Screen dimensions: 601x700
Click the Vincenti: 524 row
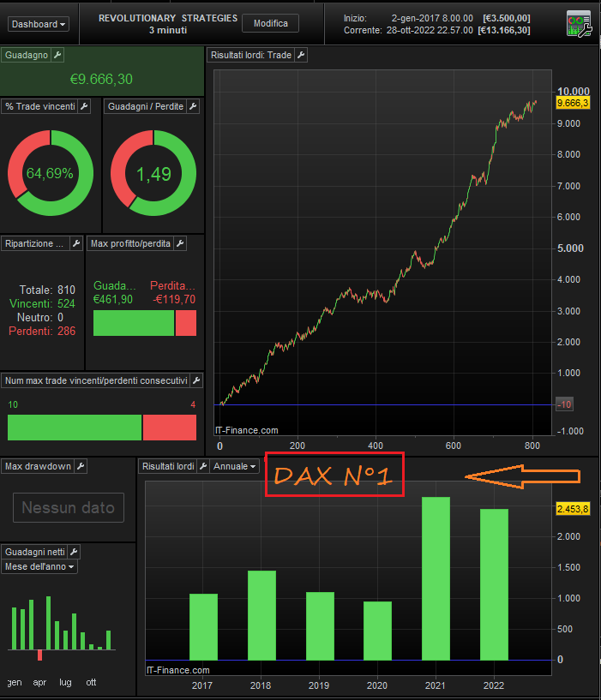tap(43, 303)
